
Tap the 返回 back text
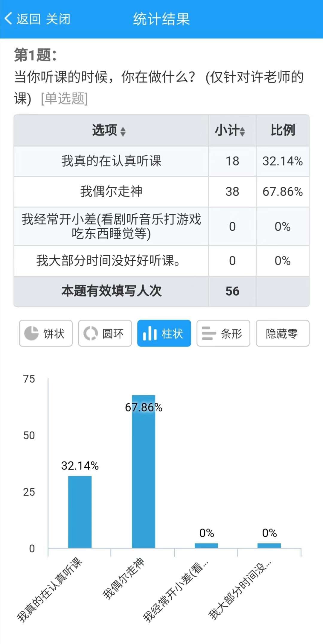pos(28,19)
